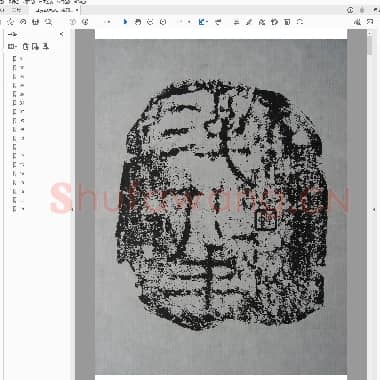Zoom out with the minus circle icon
380x380 pixels.
tap(150, 22)
